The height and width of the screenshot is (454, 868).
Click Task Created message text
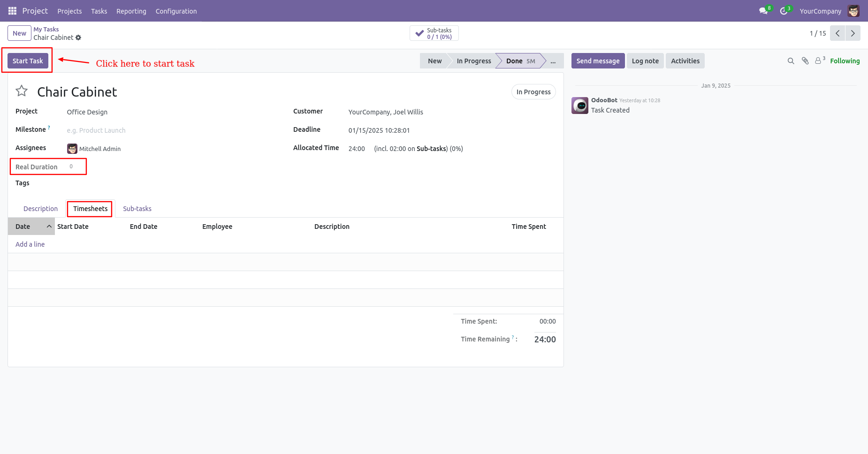point(610,110)
